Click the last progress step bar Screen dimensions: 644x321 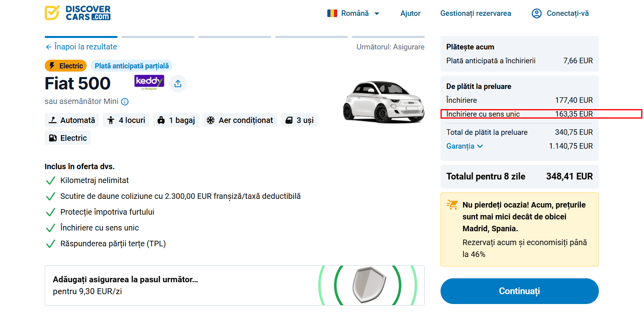pos(388,37)
